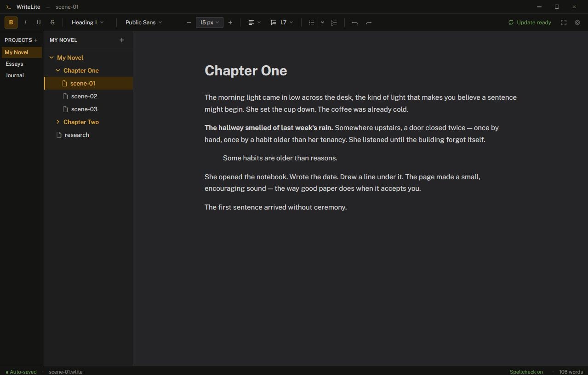Toggle Spellcheck on in the status bar
Viewport: 588px width, 375px height.
[526, 372]
